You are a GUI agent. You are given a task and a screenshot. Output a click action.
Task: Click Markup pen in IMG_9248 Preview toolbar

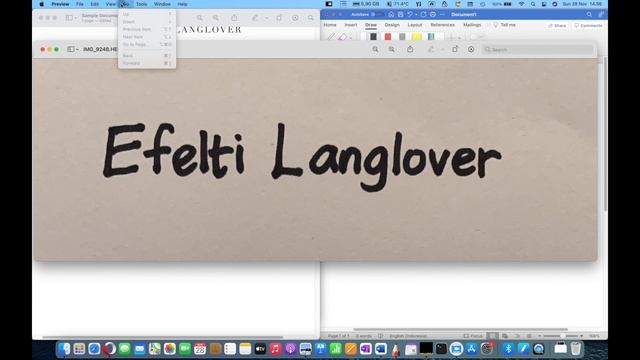(x=431, y=49)
